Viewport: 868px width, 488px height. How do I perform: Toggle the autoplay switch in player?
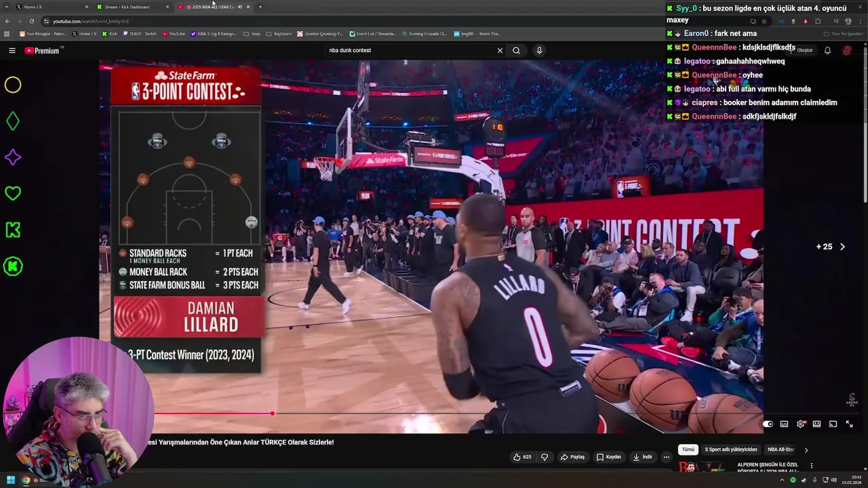pos(768,424)
